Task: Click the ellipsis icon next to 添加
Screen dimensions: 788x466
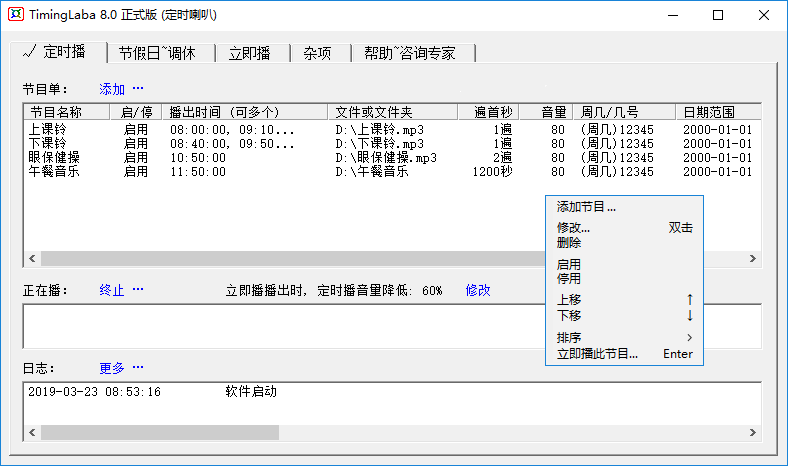Action: coord(138,89)
